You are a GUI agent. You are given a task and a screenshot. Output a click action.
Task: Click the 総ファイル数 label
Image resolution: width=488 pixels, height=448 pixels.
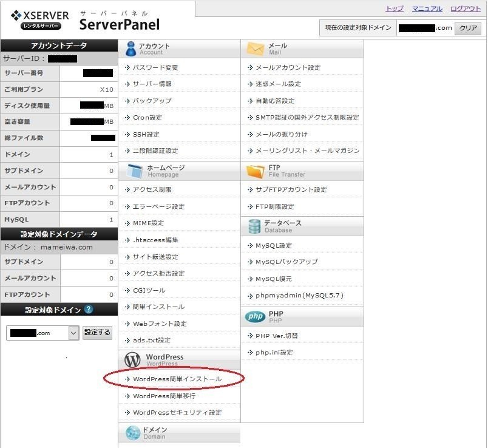point(24,138)
